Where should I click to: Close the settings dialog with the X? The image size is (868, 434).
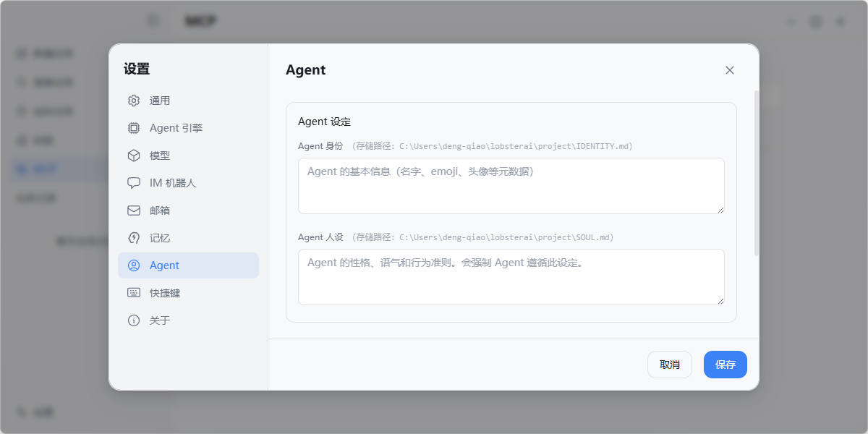coord(730,70)
